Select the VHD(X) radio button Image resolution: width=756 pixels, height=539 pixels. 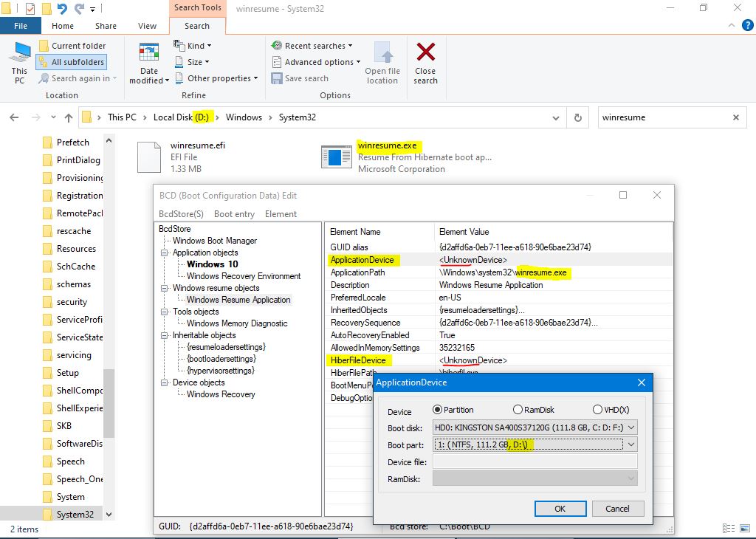pyautogui.click(x=597, y=410)
